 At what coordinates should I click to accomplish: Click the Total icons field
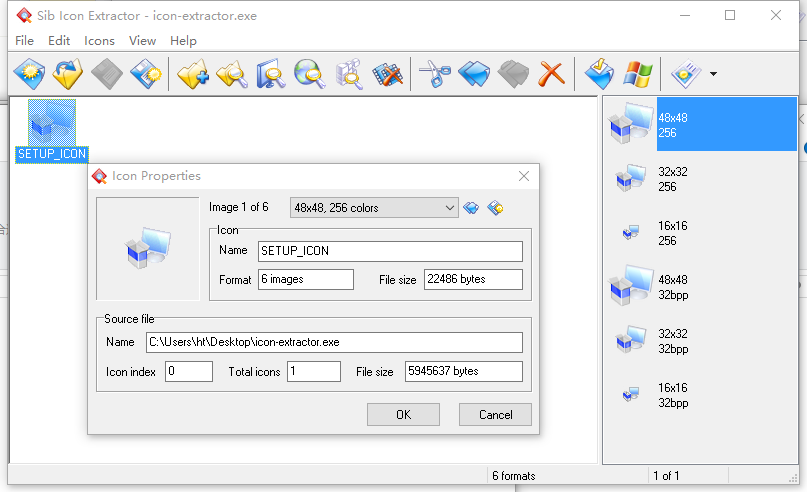tap(314, 372)
